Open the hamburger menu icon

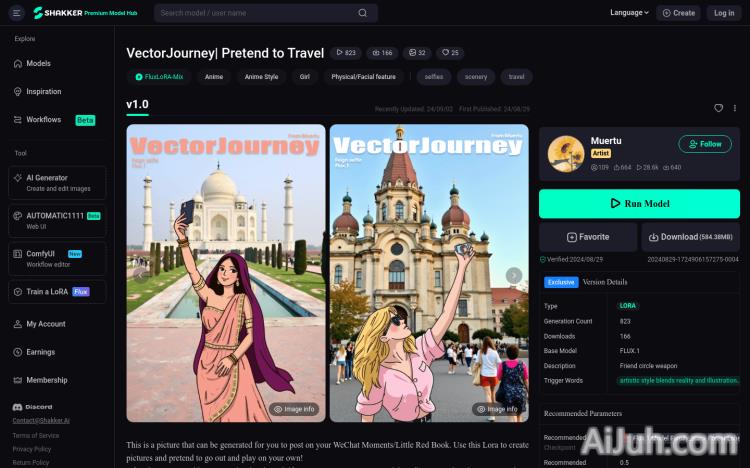16,13
